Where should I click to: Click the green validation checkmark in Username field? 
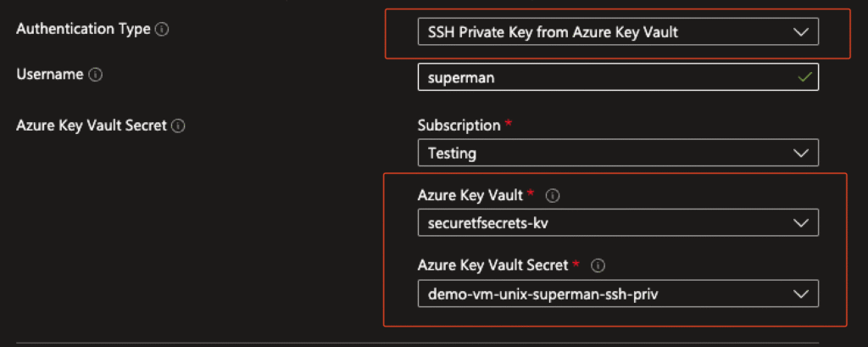(x=804, y=78)
